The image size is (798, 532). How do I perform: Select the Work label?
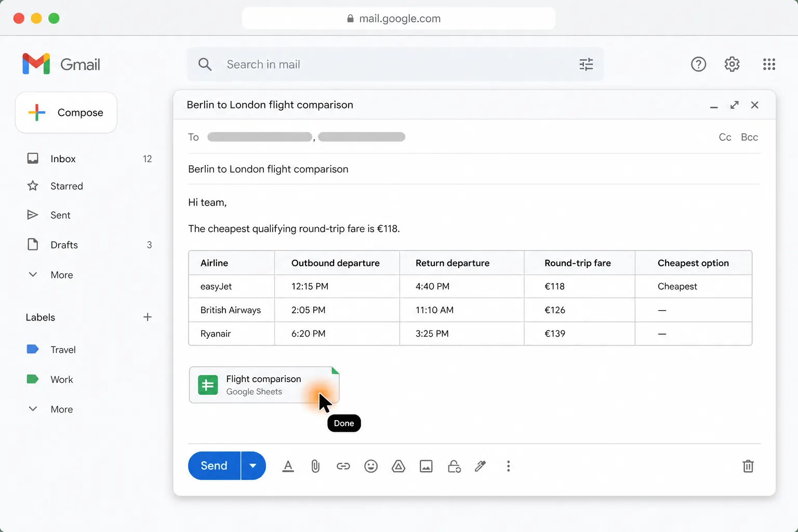(61, 379)
